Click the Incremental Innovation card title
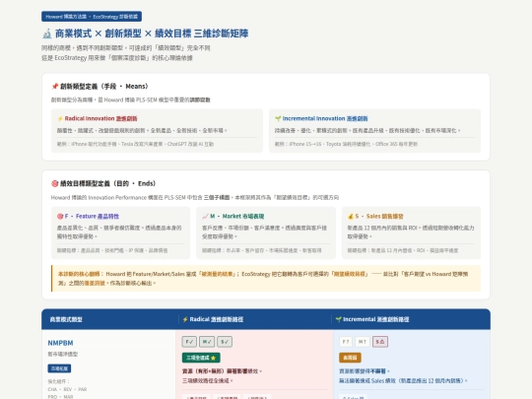Image resolution: width=532 pixels, height=399 pixels. tap(325, 118)
